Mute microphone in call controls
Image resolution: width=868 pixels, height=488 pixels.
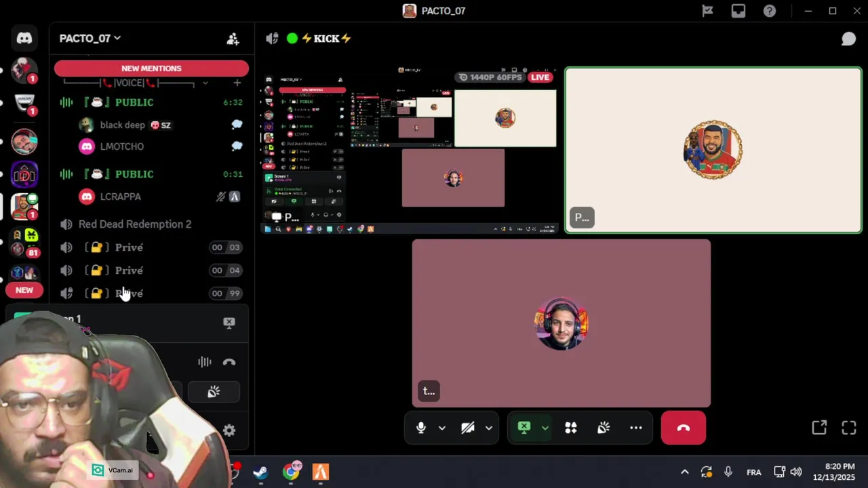421,428
